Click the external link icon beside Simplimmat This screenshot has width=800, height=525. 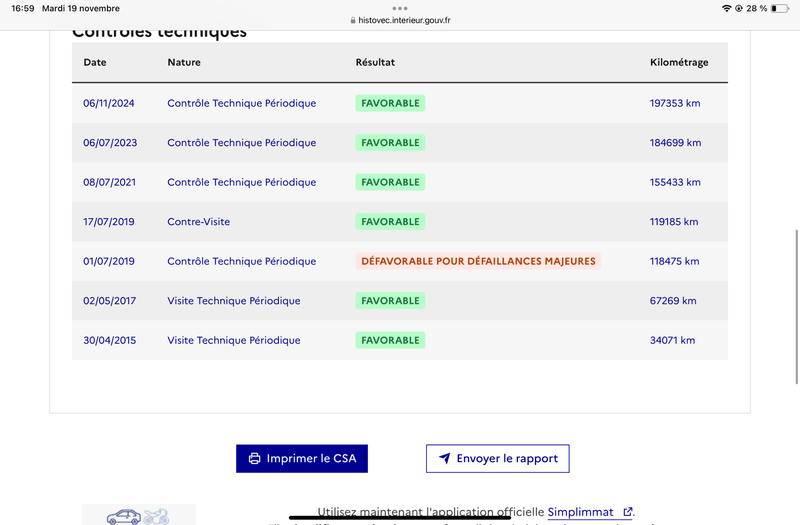(628, 512)
